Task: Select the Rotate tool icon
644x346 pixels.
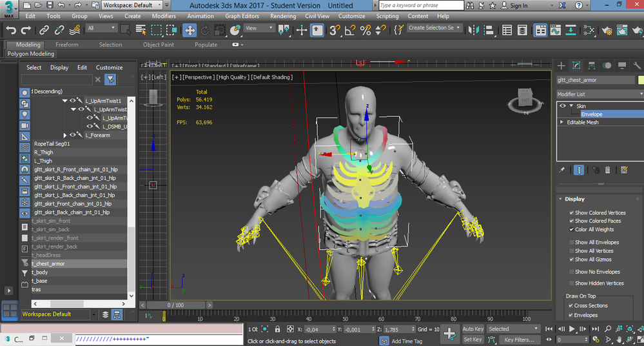Action: point(204,30)
